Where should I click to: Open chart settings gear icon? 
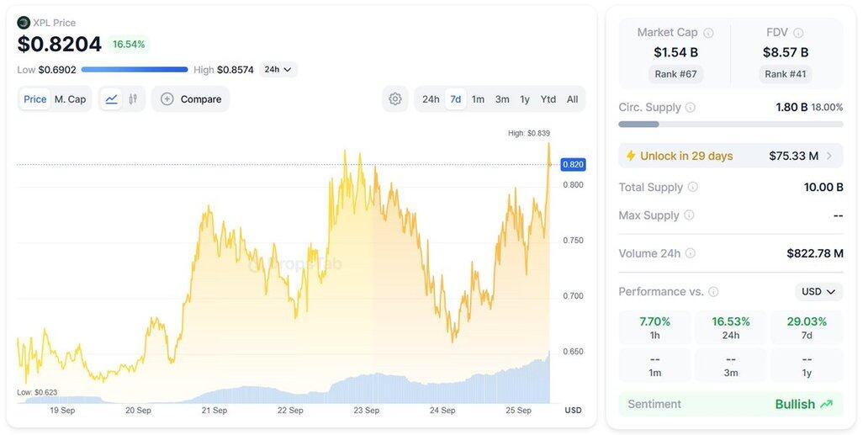click(394, 99)
